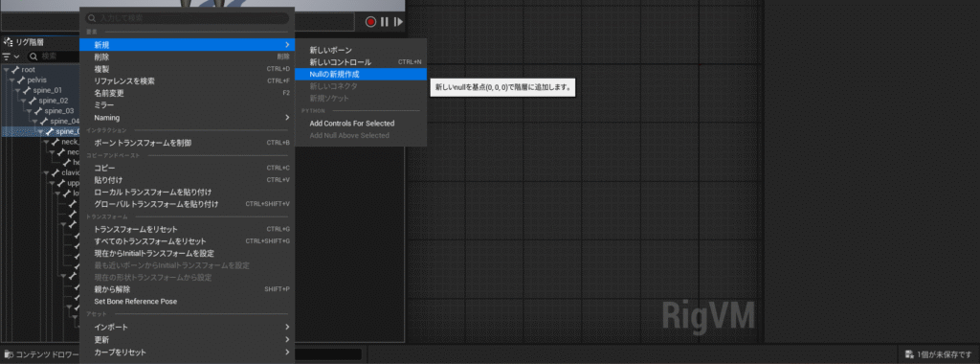The image size is (980, 364).
Task: Choose 親から解除 menu entry
Action: pyautogui.click(x=187, y=289)
